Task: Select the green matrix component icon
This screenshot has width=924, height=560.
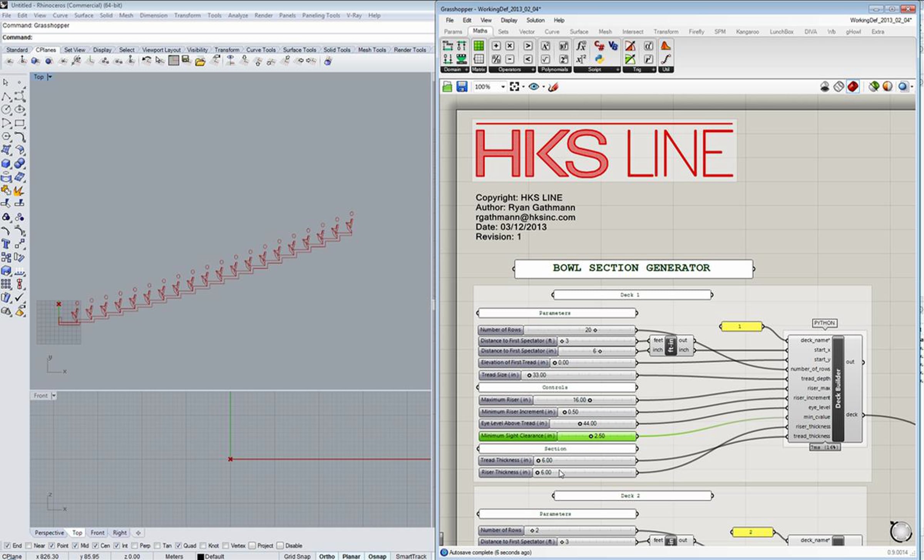Action: tap(479, 46)
